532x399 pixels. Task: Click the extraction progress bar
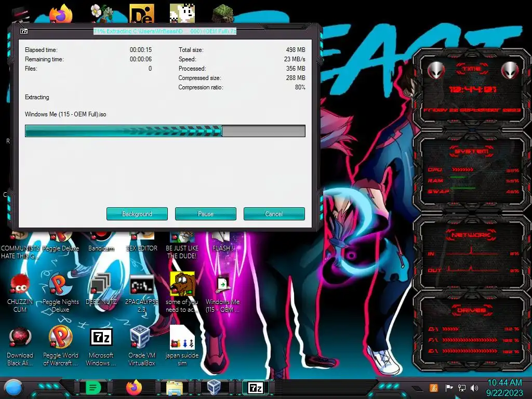click(x=165, y=131)
